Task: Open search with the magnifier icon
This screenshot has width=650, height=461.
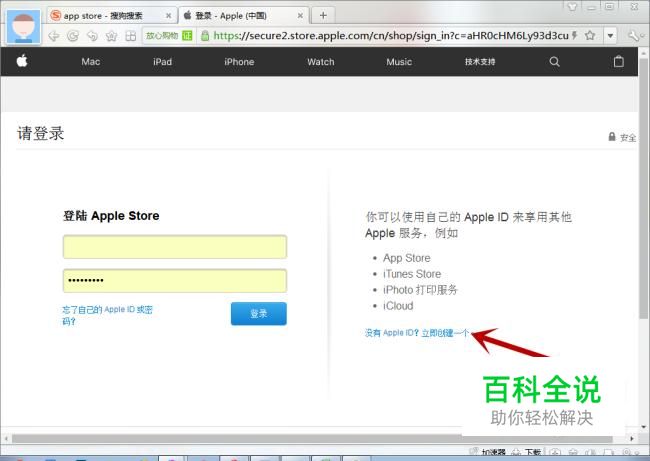Action: coord(554,62)
